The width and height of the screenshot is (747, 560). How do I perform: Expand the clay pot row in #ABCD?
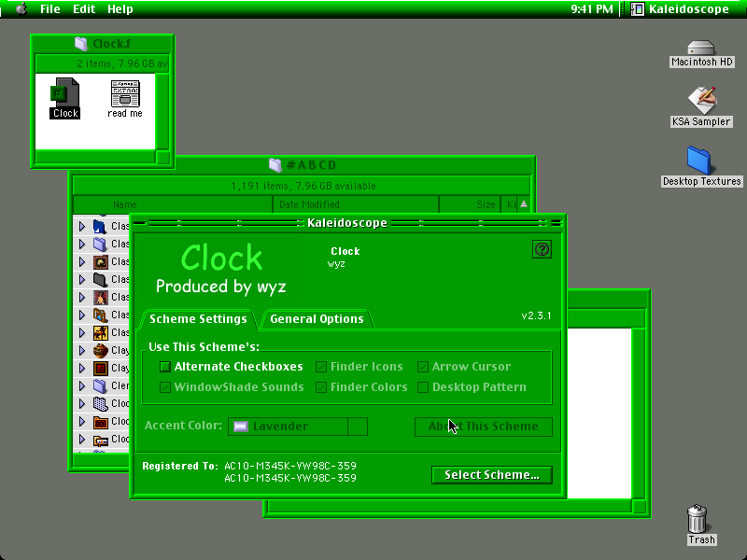(x=82, y=351)
